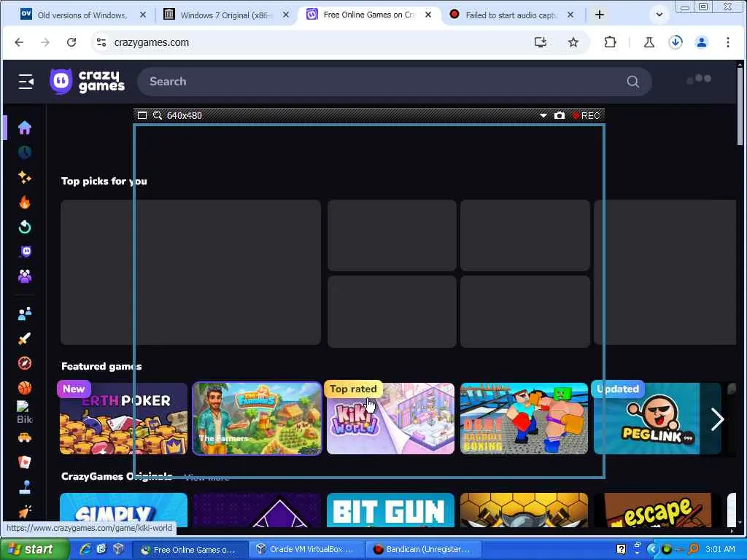This screenshot has height=560, width=747.
Task: Click the taskbar clock showing 3:01 AM
Action: (x=720, y=549)
